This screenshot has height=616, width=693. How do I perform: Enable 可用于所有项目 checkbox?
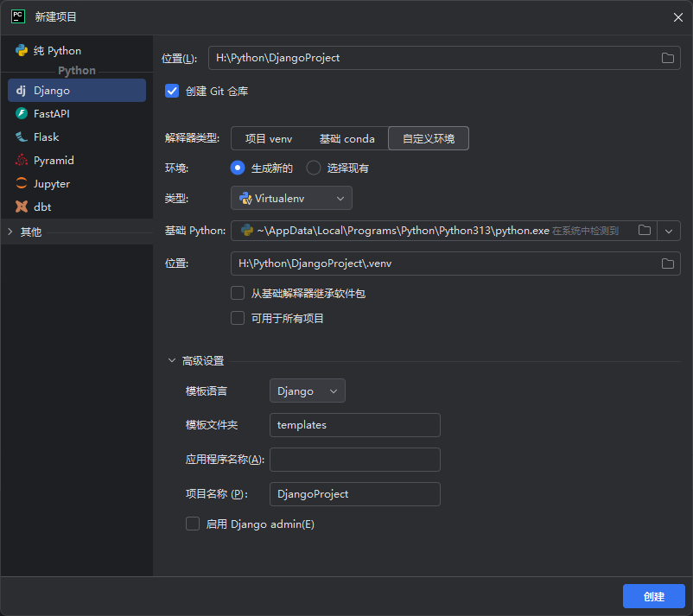pyautogui.click(x=238, y=318)
